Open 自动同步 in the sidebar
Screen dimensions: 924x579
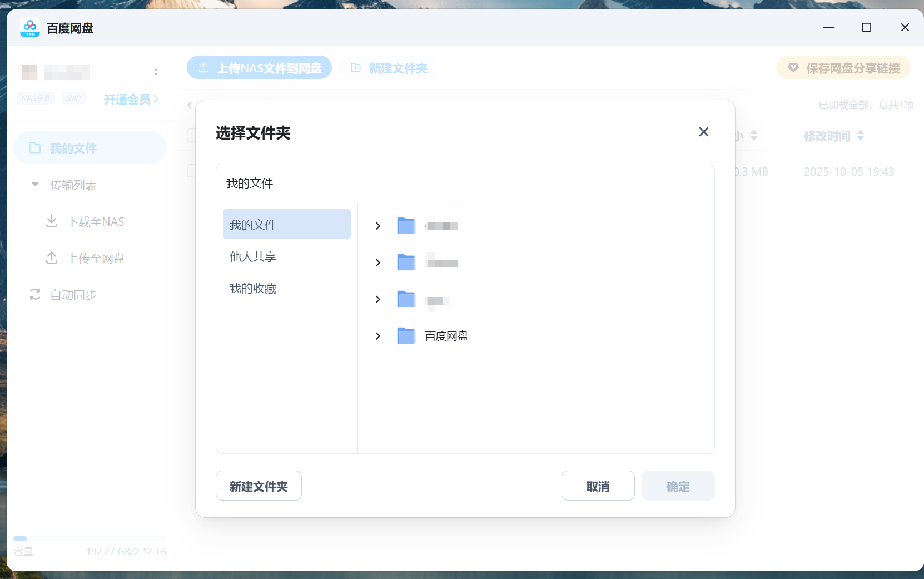(x=73, y=295)
